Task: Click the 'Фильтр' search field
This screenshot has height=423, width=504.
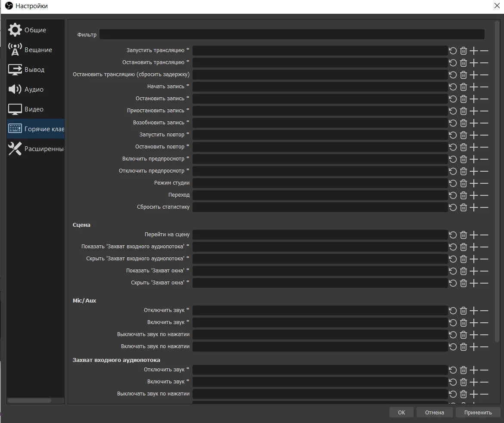Action: click(292, 34)
